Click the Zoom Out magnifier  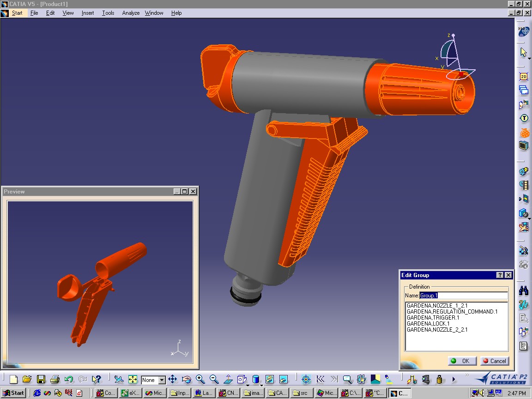point(214,379)
